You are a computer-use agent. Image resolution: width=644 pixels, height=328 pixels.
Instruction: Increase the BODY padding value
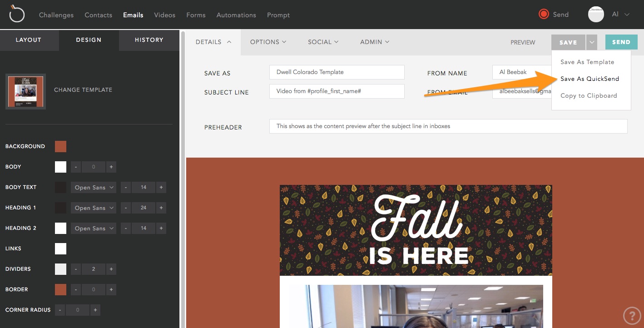coord(111,167)
